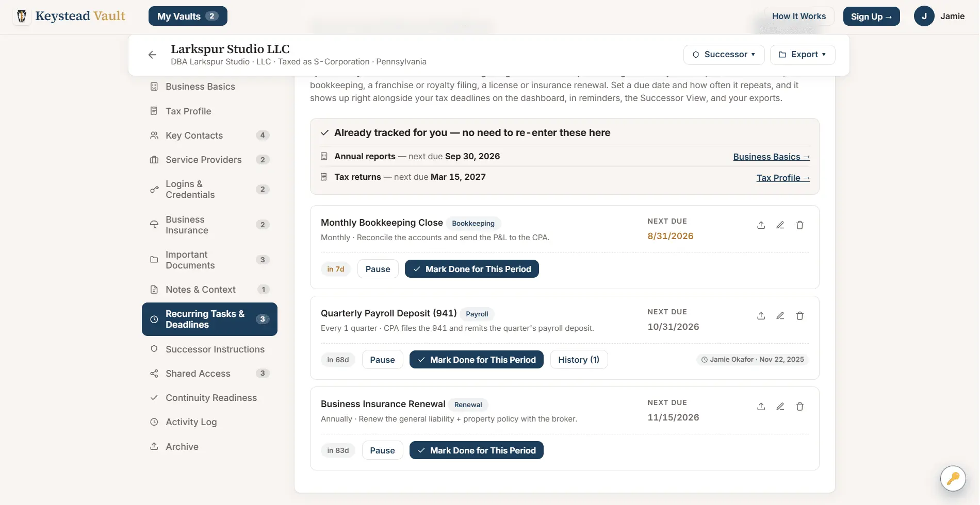The height and width of the screenshot is (505, 980).
Task: Pause the Quarterly Payroll Deposit task
Action: (382, 360)
